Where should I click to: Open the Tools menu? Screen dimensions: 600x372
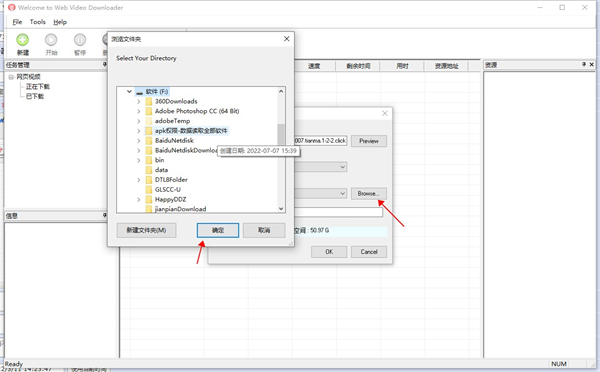click(x=38, y=22)
